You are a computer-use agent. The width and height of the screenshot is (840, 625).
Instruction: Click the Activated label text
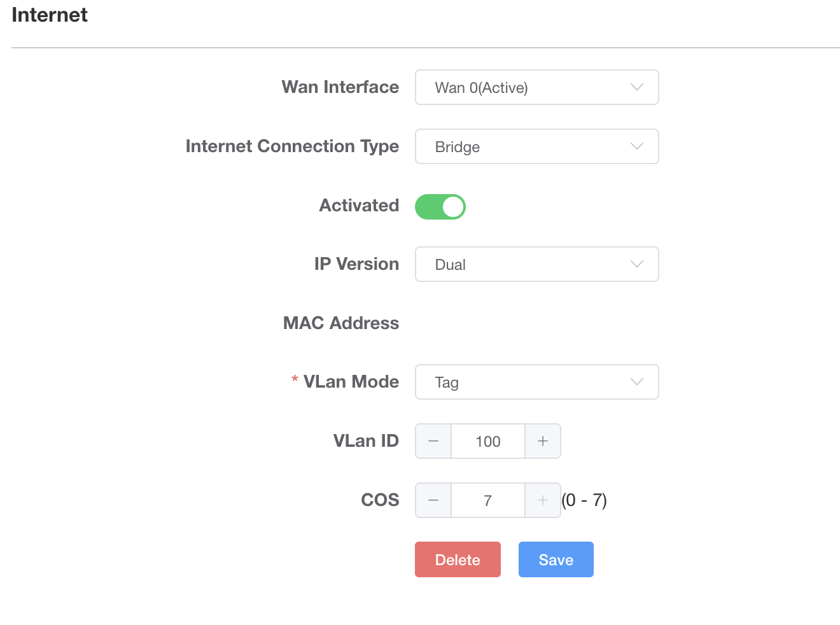click(x=360, y=206)
